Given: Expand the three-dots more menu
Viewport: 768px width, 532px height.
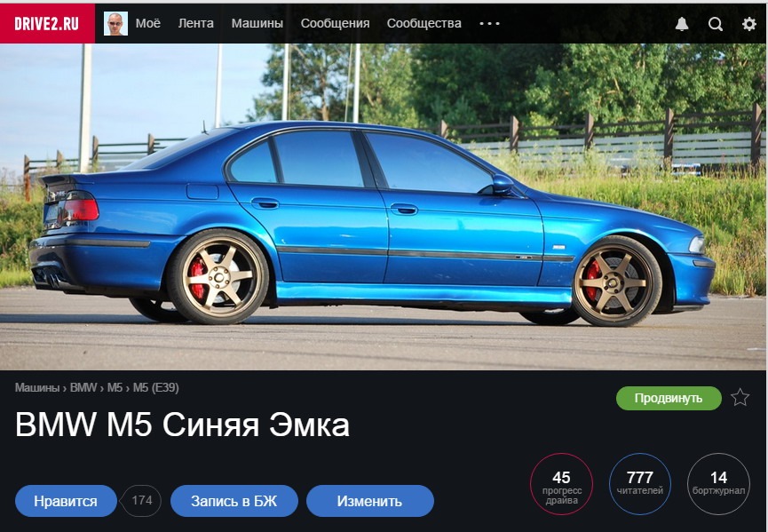Looking at the screenshot, I should 489,23.
